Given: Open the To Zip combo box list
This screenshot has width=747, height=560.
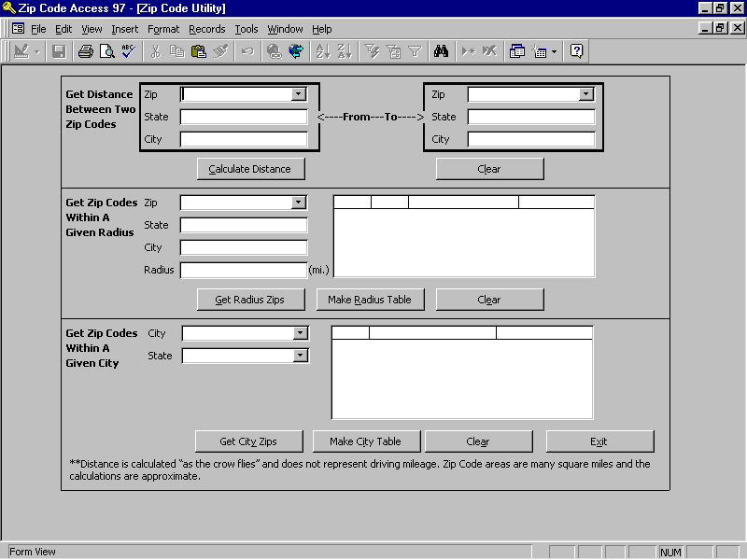Looking at the screenshot, I should click(x=586, y=94).
